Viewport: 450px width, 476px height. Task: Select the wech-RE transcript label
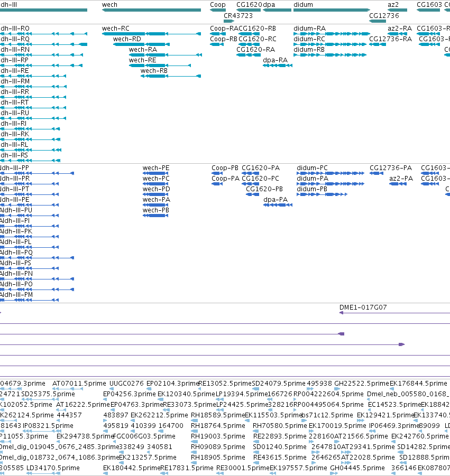point(142,60)
